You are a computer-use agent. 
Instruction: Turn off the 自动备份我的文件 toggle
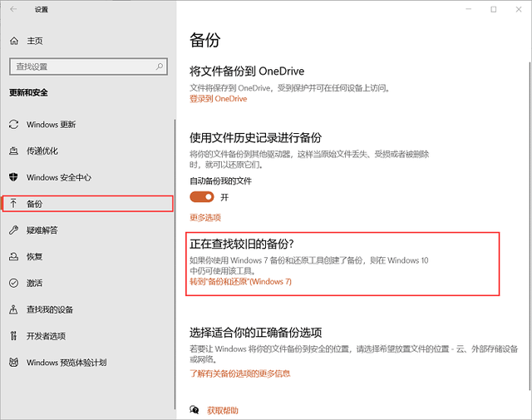202,197
